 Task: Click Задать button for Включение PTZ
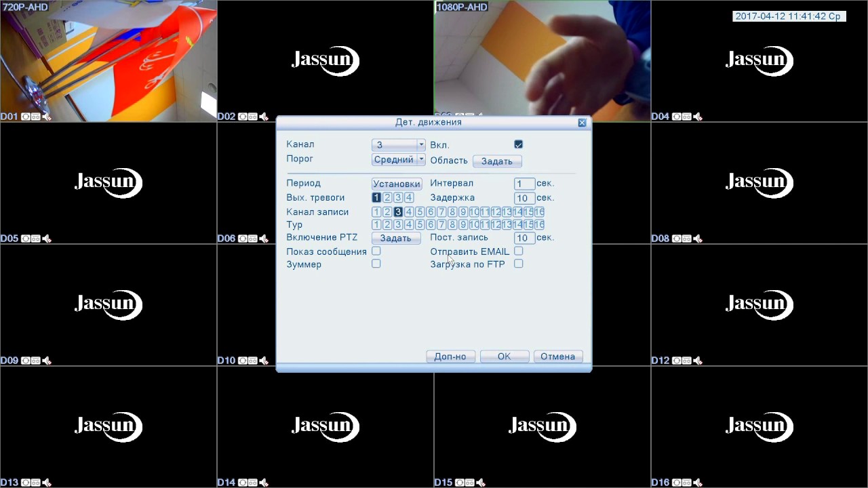[396, 239]
